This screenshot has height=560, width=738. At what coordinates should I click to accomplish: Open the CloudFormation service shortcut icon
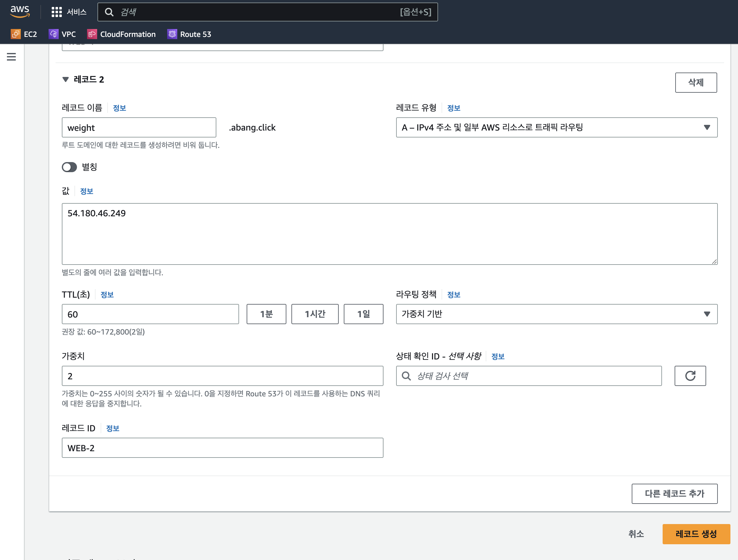[x=92, y=34]
